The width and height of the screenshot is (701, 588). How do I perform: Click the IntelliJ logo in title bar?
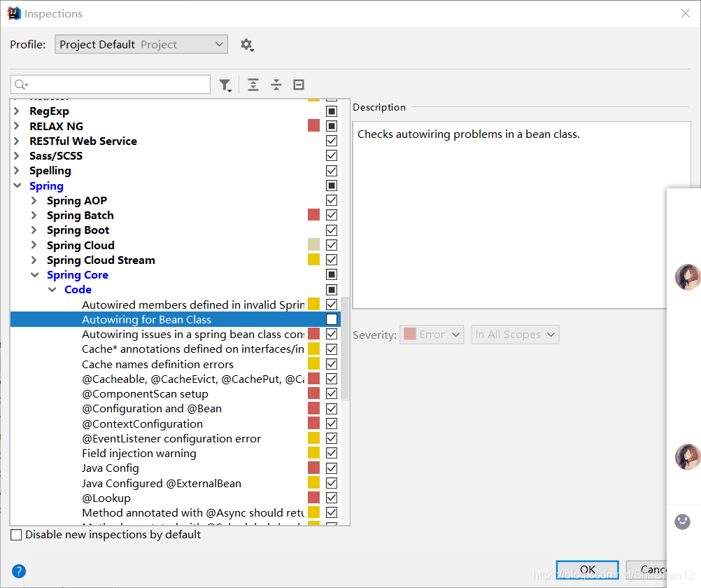click(x=14, y=13)
